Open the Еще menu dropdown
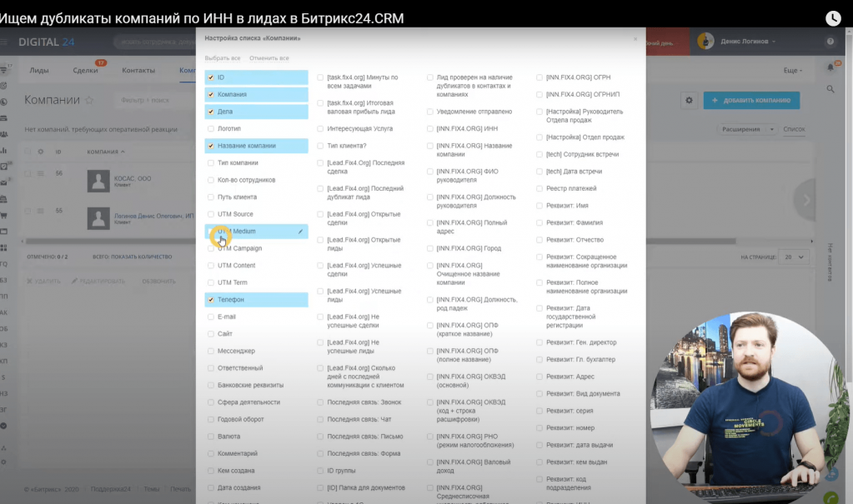 point(793,71)
